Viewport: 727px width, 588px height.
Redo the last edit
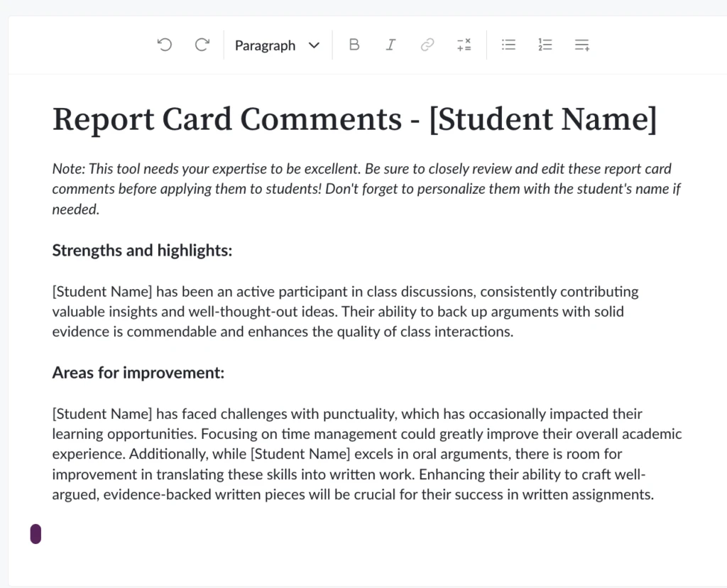pos(202,44)
